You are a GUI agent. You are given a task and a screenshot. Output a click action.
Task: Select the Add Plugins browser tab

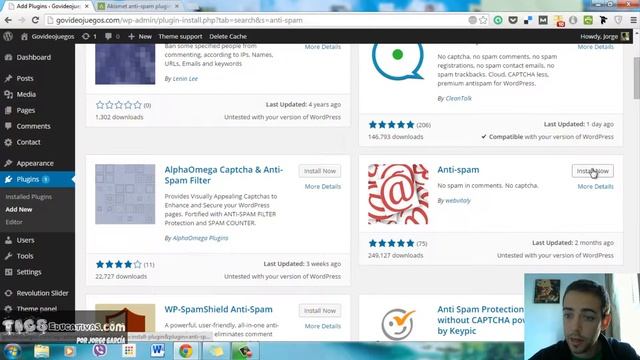[48, 6]
